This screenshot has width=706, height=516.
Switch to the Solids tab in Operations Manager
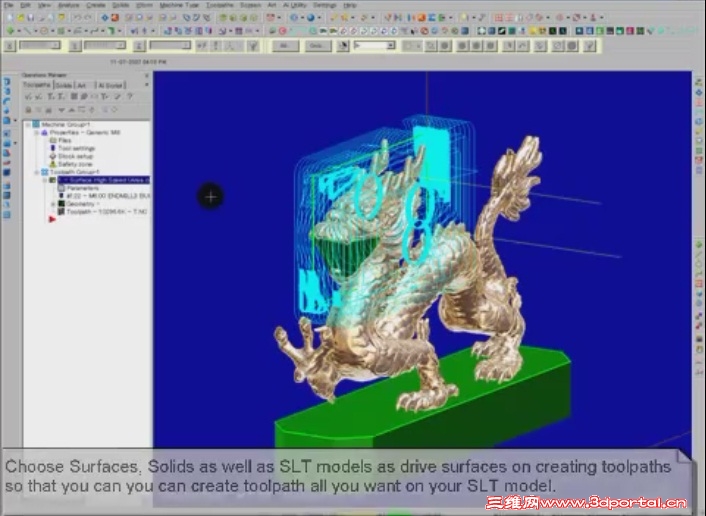click(x=64, y=85)
